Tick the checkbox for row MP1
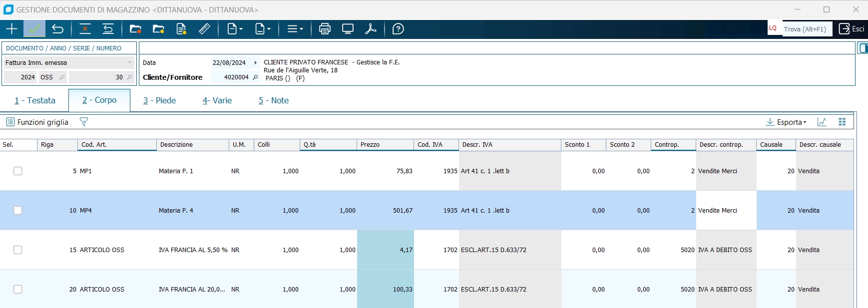868x308 pixels. click(18, 171)
